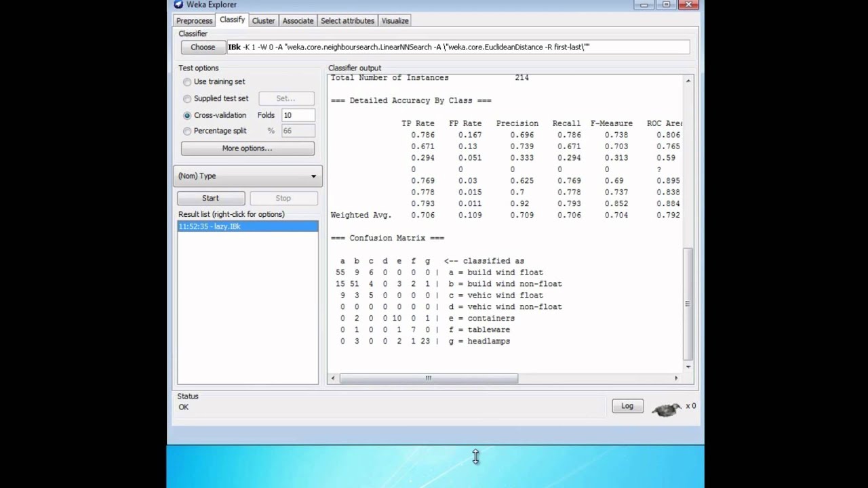
Task: Click the vertical scrollbar thumb in classifier output
Action: pyautogui.click(x=688, y=304)
